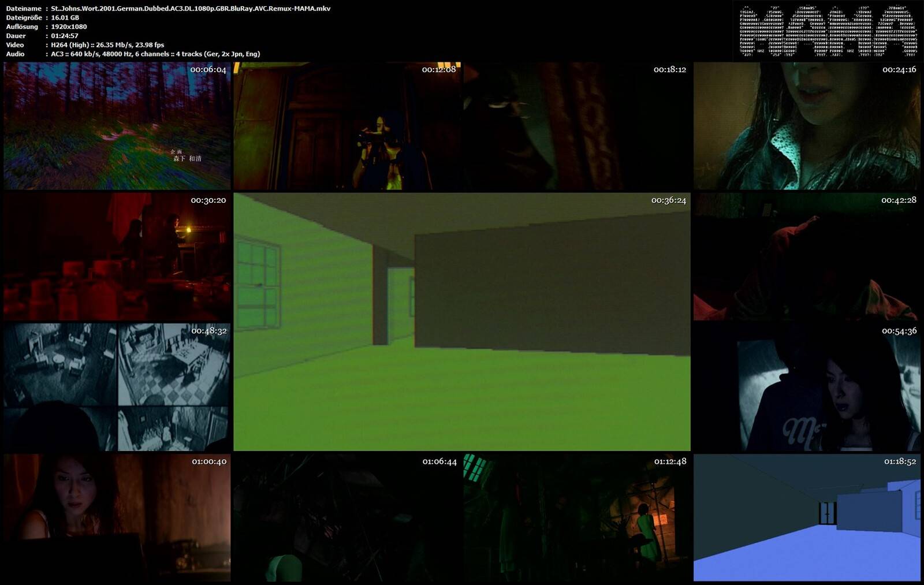Select the woman close-up thumbnail at 00:24:16

point(807,126)
